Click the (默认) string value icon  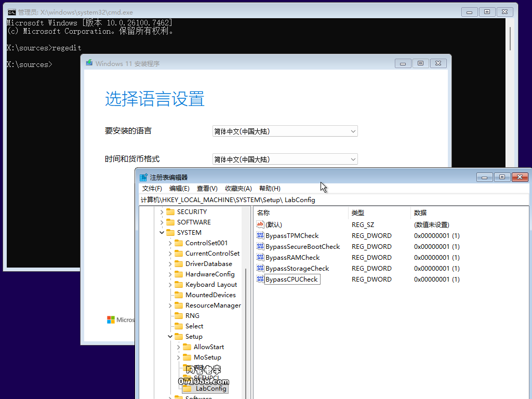[x=261, y=225]
